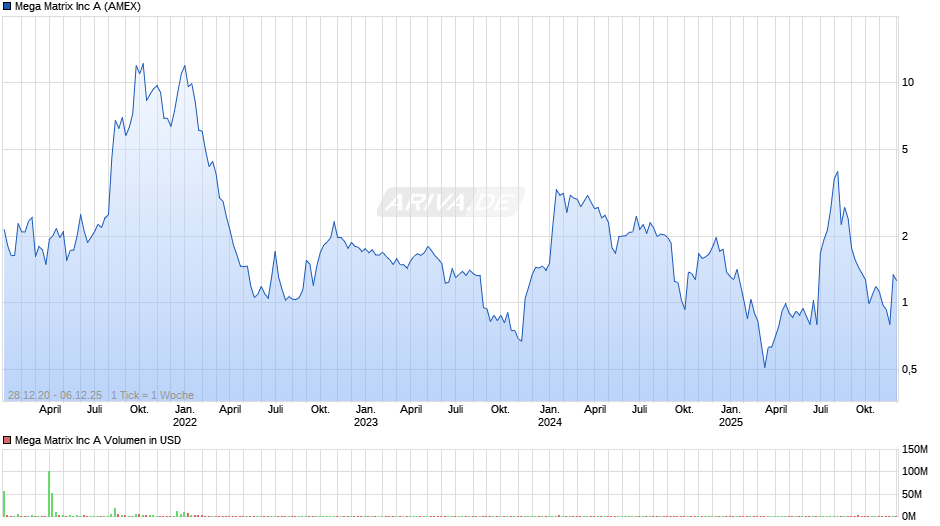Click the blue legend square for Mega Matrix
Image resolution: width=940 pixels, height=526 pixels.
coord(7,7)
